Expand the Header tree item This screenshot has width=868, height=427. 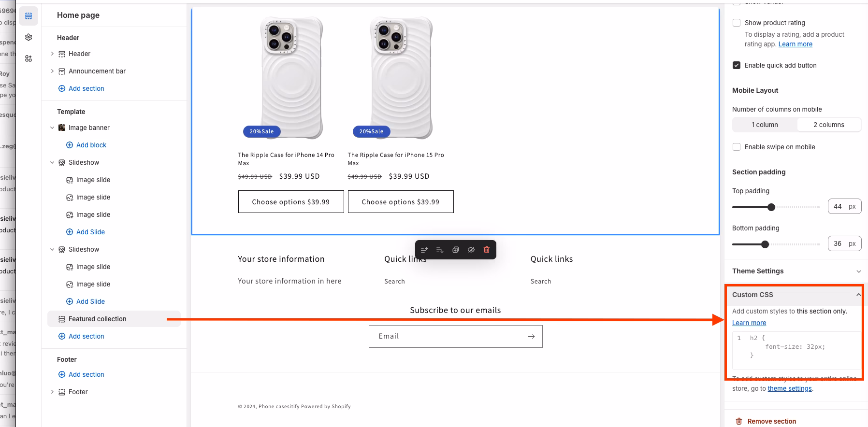(x=53, y=54)
